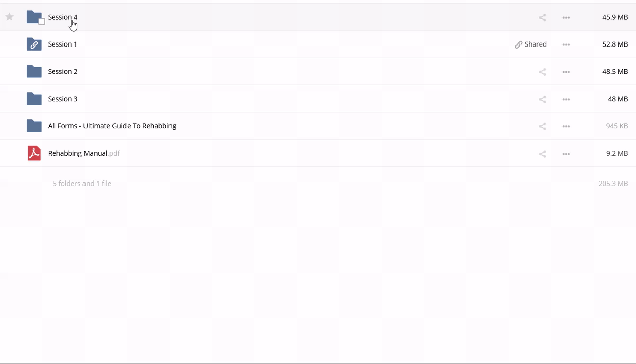The height and width of the screenshot is (364, 636).
Task: View Shared link status for Session 1
Action: [531, 44]
